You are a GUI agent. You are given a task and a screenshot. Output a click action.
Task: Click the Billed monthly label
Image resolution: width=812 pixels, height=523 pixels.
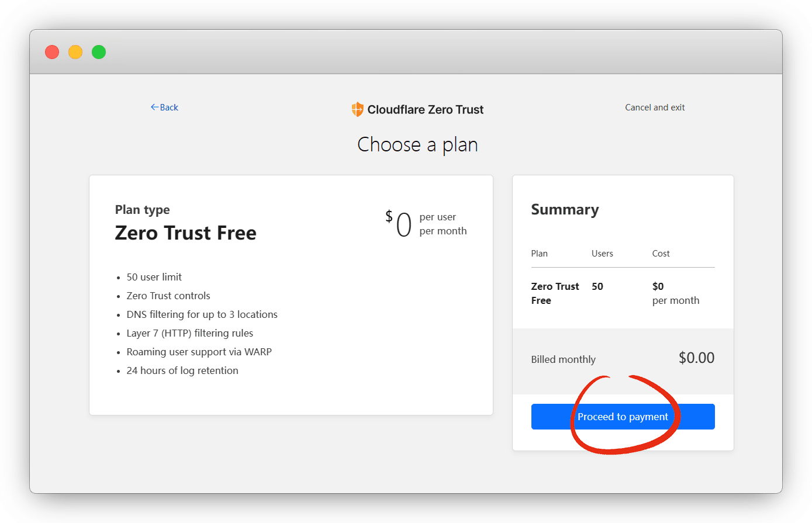tap(563, 359)
